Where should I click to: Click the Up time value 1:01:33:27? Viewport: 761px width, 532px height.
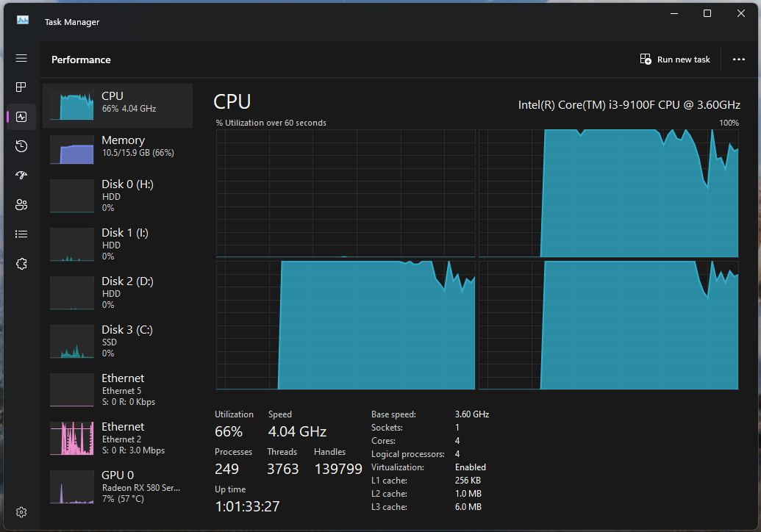pyautogui.click(x=247, y=507)
